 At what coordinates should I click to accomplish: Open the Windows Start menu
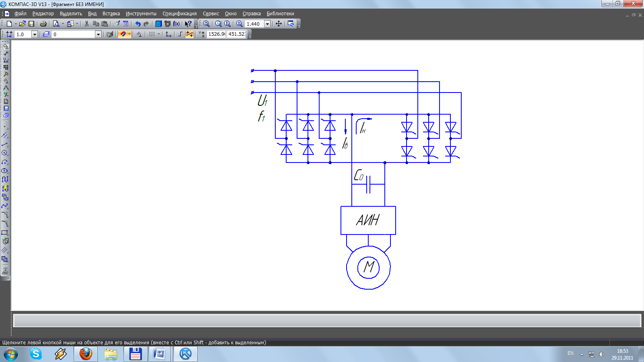tap(11, 354)
